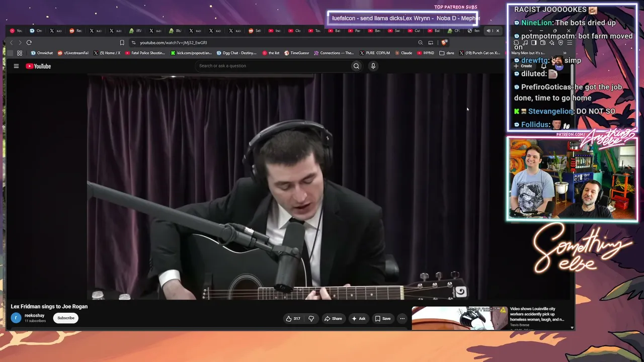This screenshot has height=362, width=644.
Task: Save the video to a playlist
Action: 383,319
